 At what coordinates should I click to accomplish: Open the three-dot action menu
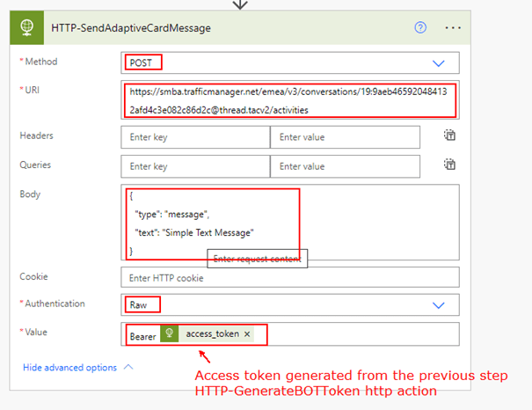pyautogui.click(x=453, y=27)
